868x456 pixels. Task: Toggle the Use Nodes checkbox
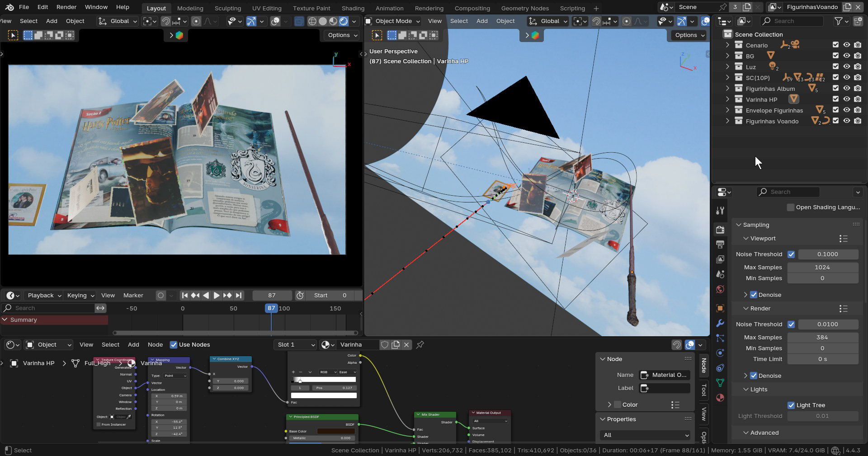174,345
